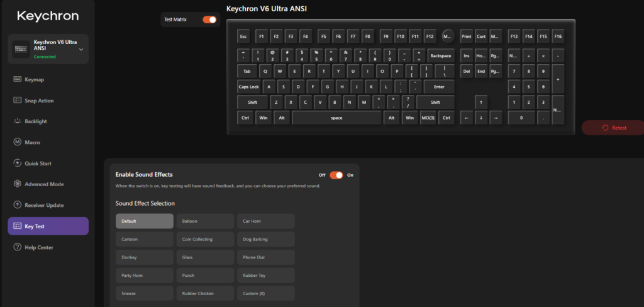
Task: Click the End key
Action: click(481, 71)
